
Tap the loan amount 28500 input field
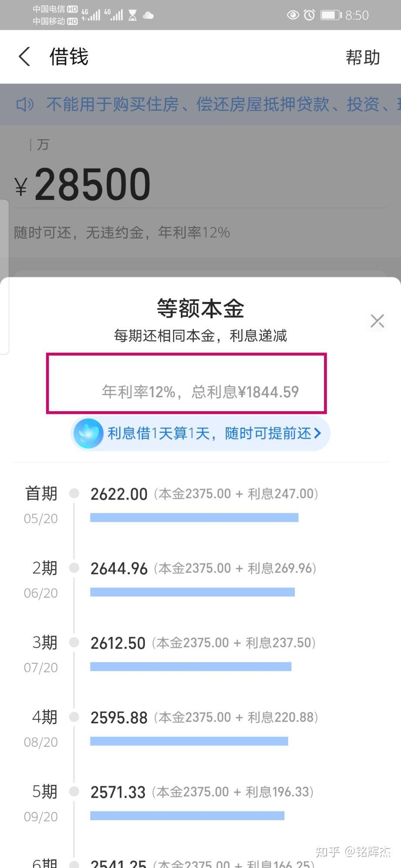tap(93, 183)
